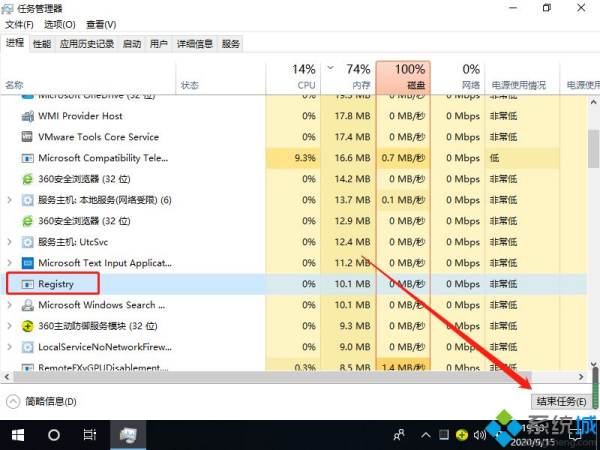Select the VMware Tools Core Service name

coord(98,137)
